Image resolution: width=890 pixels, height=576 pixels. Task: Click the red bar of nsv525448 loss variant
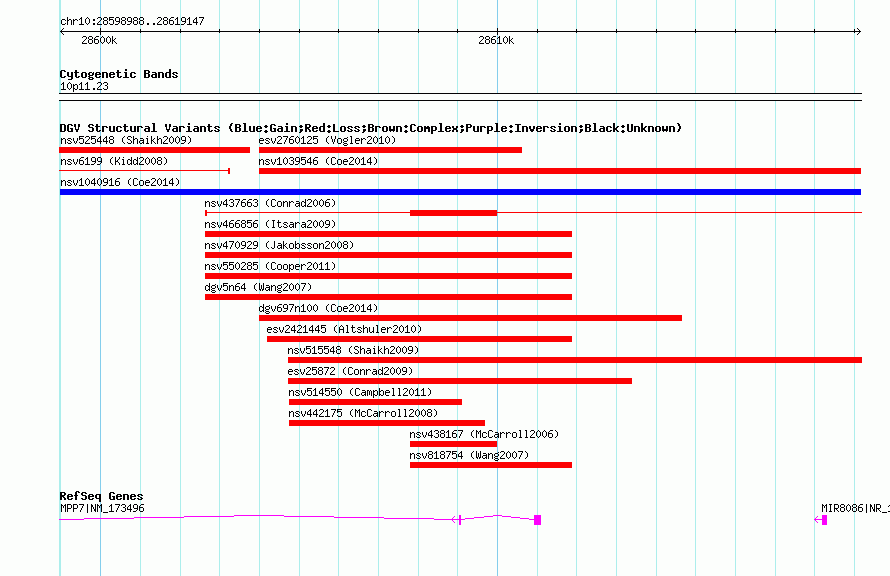[x=154, y=150]
